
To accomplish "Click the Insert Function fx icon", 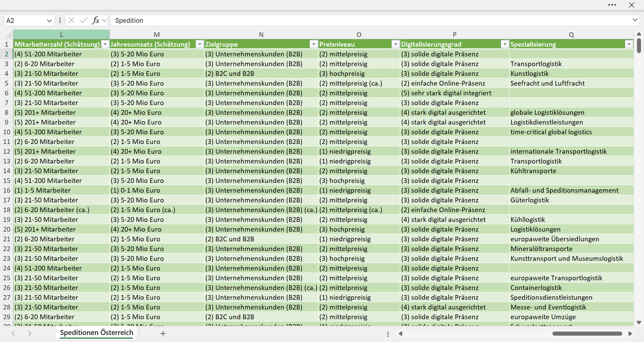I will point(95,21).
